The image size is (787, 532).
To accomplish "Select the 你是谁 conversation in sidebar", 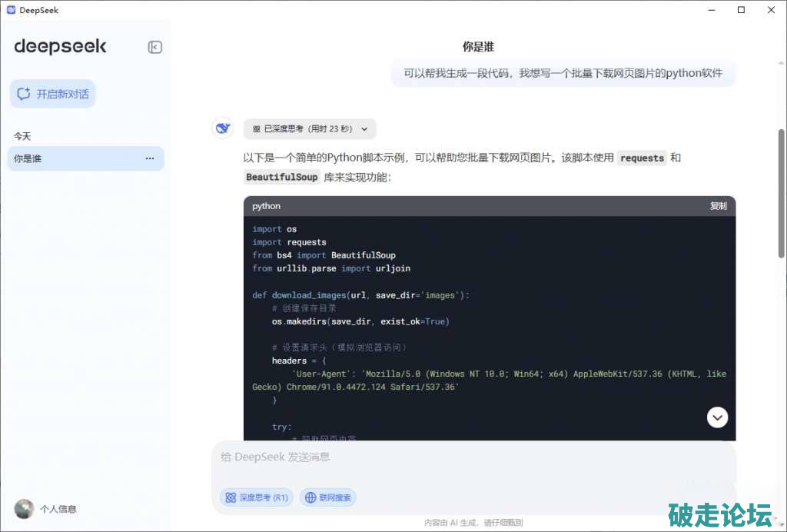I will [77, 159].
